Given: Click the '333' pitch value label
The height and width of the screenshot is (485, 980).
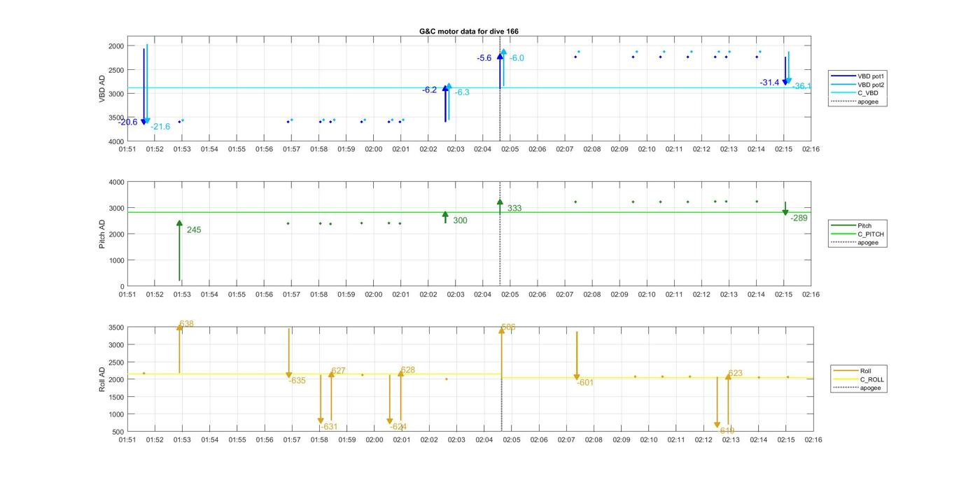Looking at the screenshot, I should (514, 209).
